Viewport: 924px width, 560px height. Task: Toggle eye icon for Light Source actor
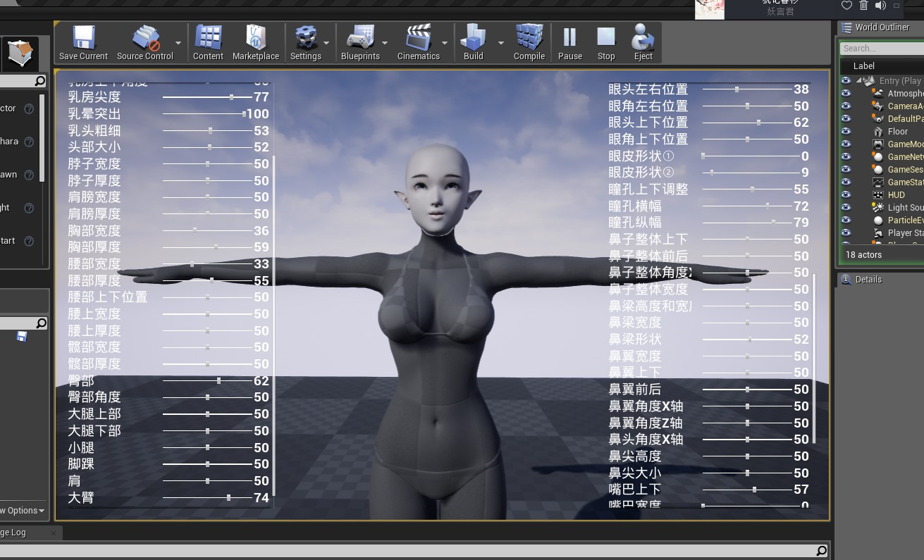pyautogui.click(x=846, y=208)
